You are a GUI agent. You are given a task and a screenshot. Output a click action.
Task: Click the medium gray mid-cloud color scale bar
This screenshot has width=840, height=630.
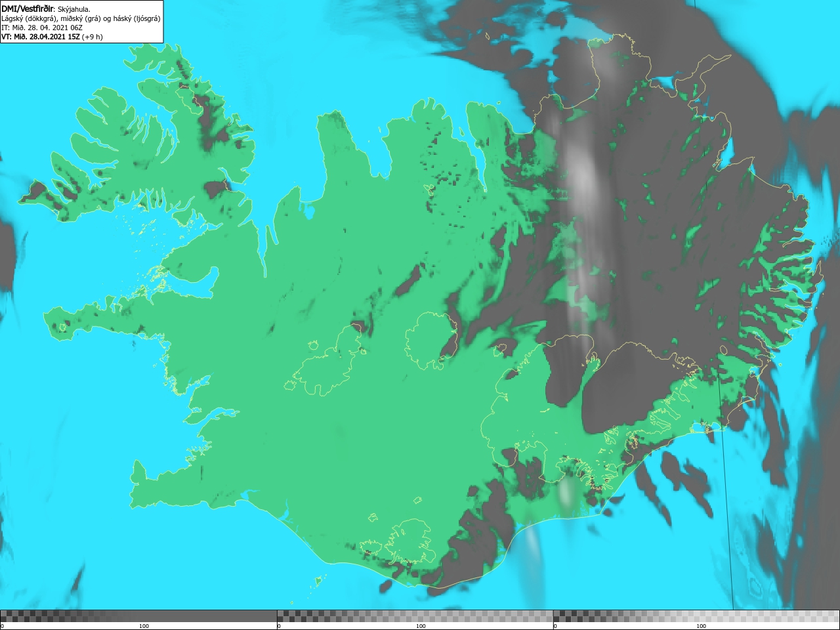pos(415,616)
